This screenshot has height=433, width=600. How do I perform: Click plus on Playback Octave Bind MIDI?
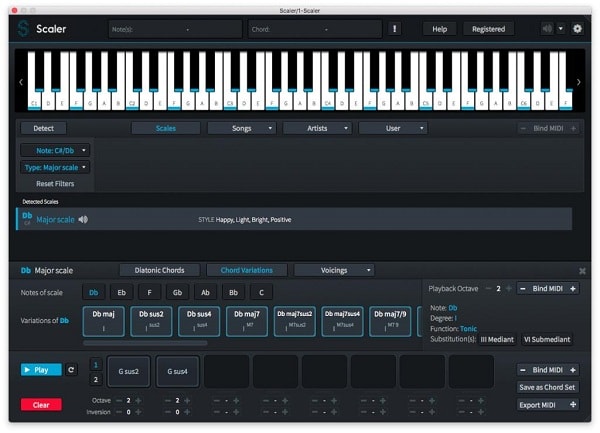tap(573, 289)
